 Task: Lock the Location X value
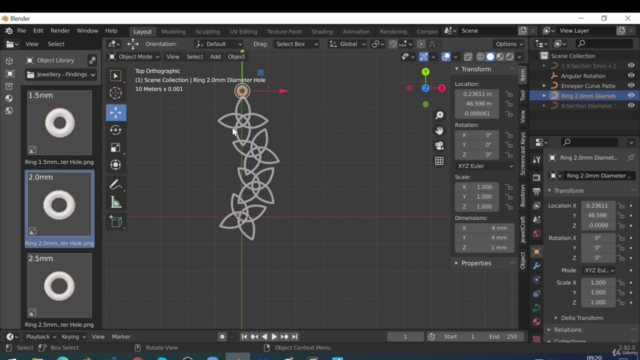(509, 94)
